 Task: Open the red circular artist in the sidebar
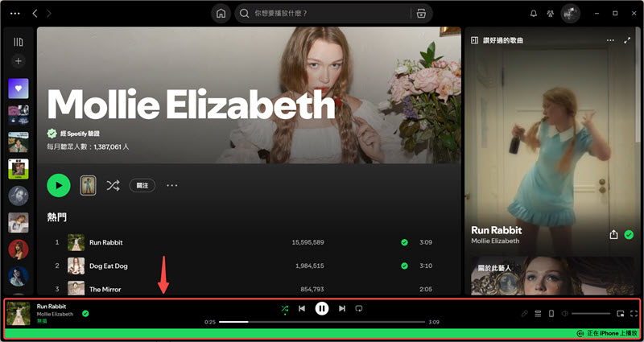(19, 249)
